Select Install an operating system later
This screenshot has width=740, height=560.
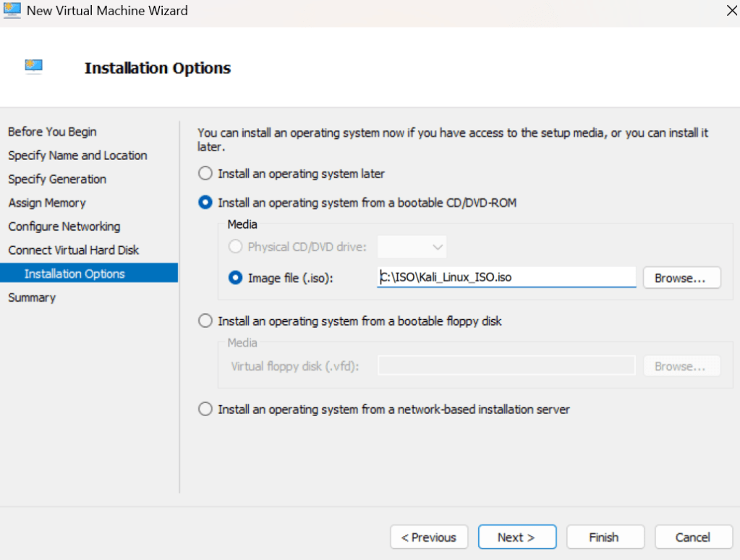pyautogui.click(x=206, y=174)
